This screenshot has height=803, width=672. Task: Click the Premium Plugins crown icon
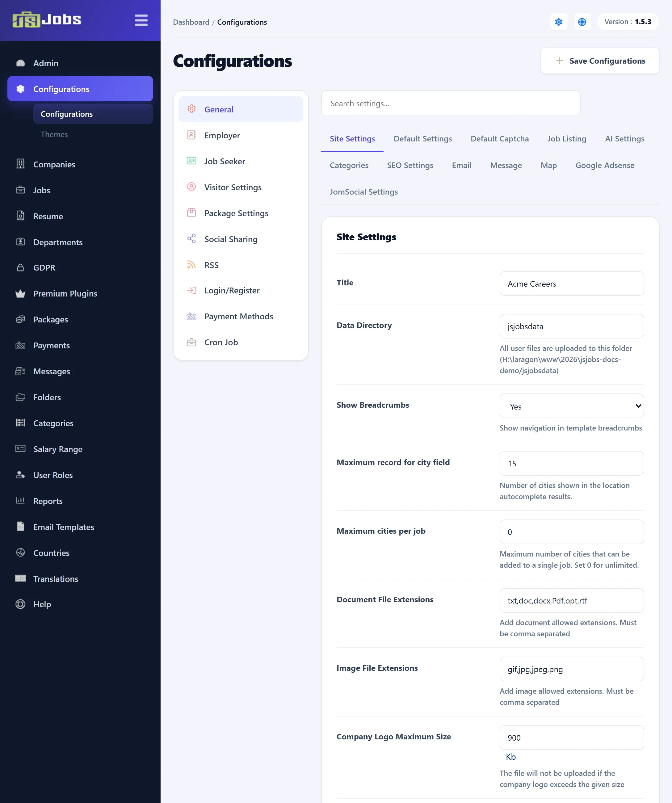click(x=21, y=293)
